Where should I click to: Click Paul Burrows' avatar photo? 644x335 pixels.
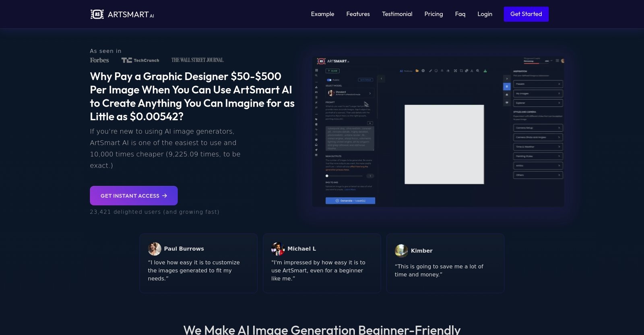(155, 249)
